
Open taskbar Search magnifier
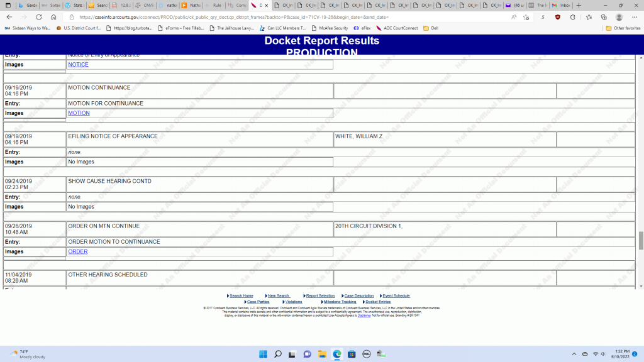[277, 353]
